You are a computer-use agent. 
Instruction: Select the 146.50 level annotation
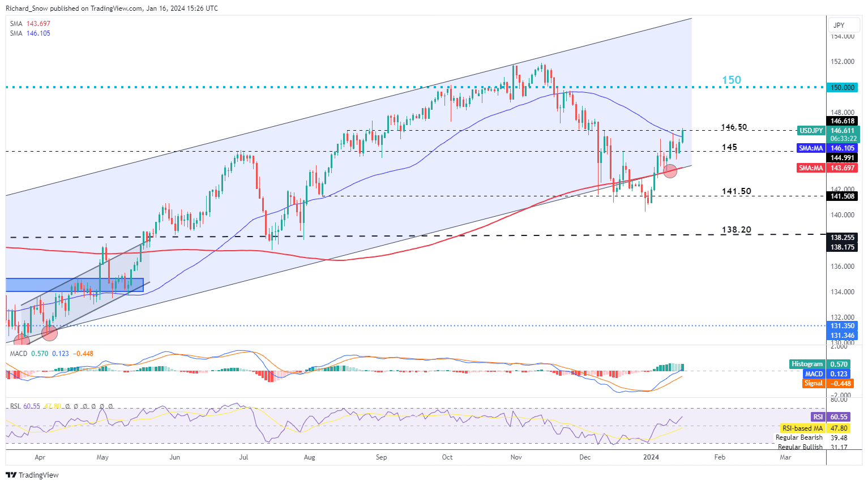coord(734,127)
